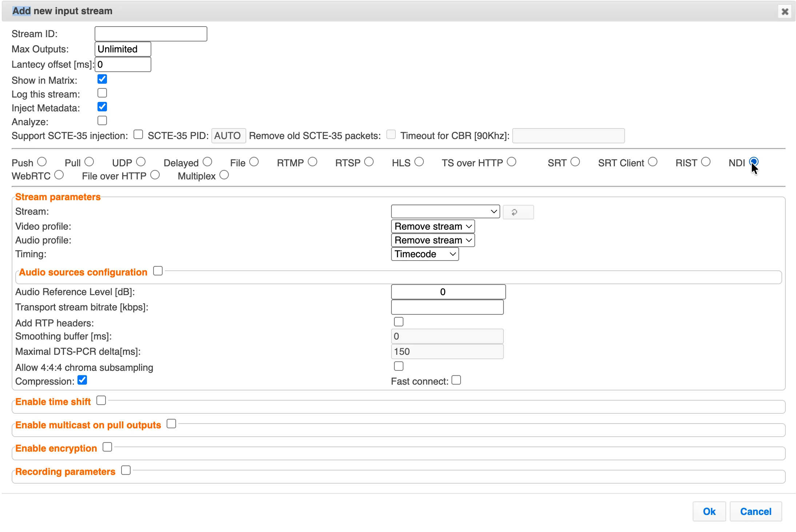
Task: Tick Support SCTE-35 injection
Action: point(138,134)
